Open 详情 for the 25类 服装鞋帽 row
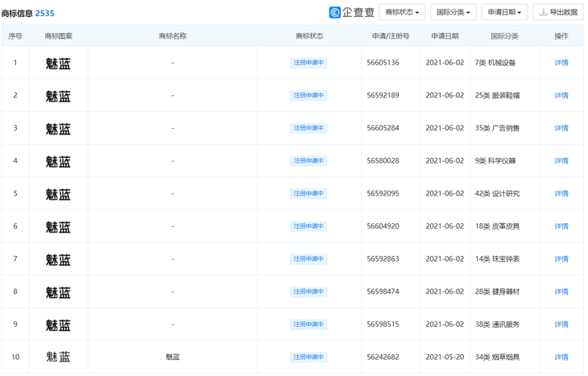The width and height of the screenshot is (588, 376). 561,96
